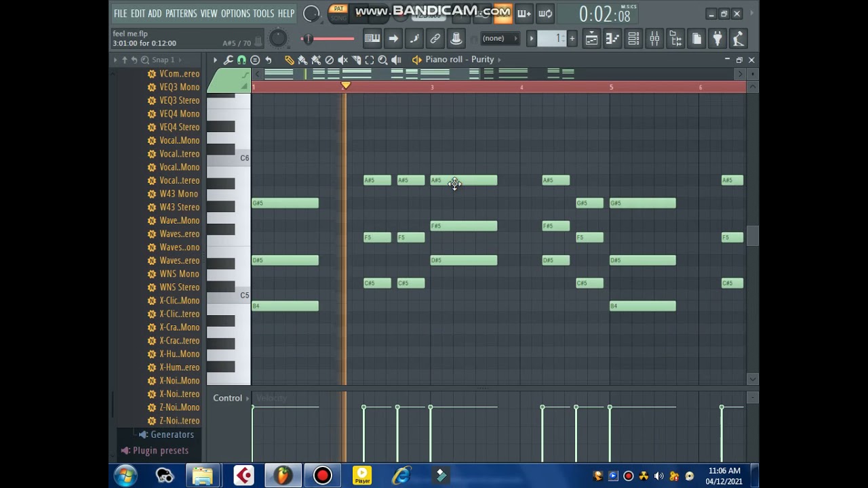The width and height of the screenshot is (868, 488).
Task: Open the EDIT menu
Action: click(x=138, y=14)
